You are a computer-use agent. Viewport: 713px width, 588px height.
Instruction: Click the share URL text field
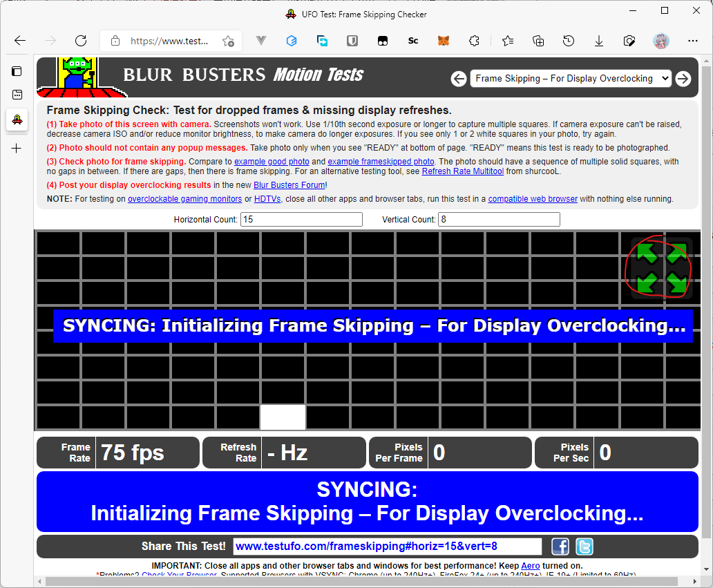click(387, 547)
